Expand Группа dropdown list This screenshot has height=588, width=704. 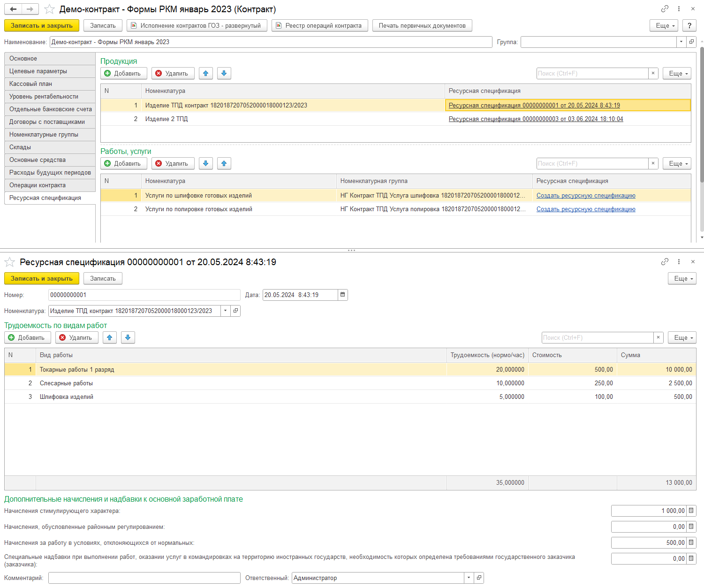point(681,42)
